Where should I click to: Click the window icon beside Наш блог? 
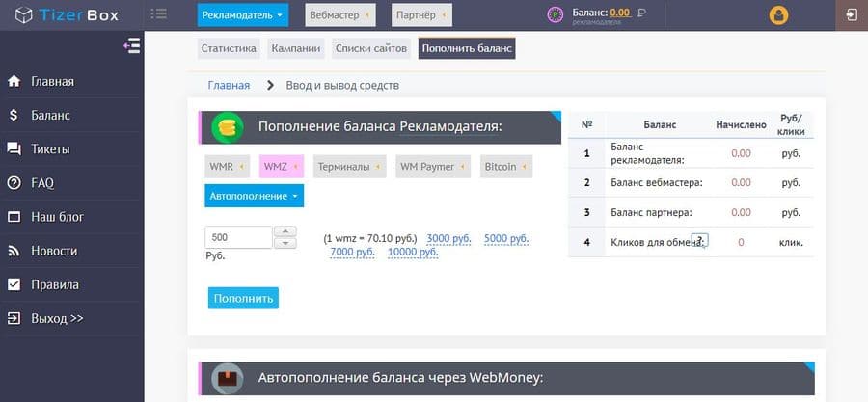(14, 217)
